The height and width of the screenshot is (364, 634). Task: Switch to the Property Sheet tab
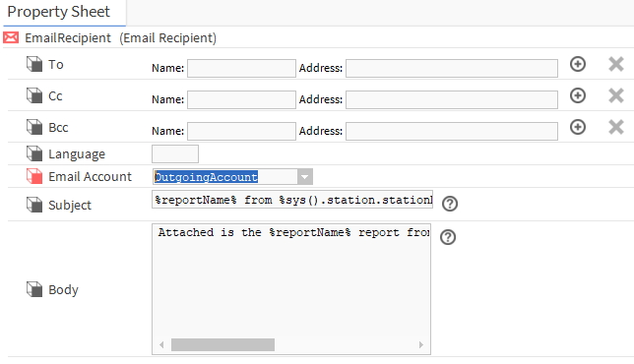(59, 11)
